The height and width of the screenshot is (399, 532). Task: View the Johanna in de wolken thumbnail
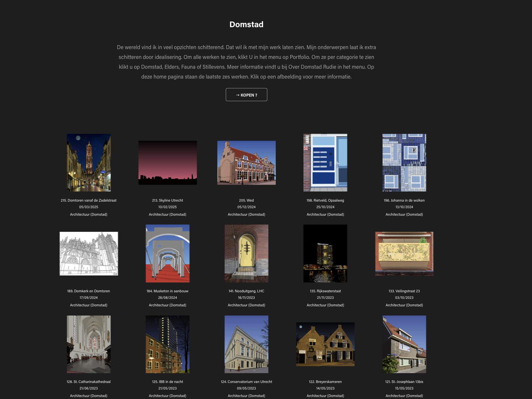pyautogui.click(x=404, y=163)
